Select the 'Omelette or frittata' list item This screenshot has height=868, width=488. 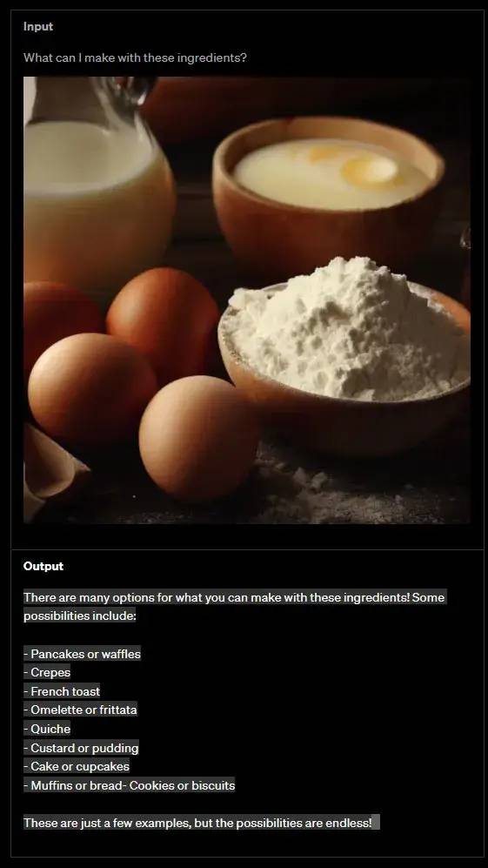(80, 710)
